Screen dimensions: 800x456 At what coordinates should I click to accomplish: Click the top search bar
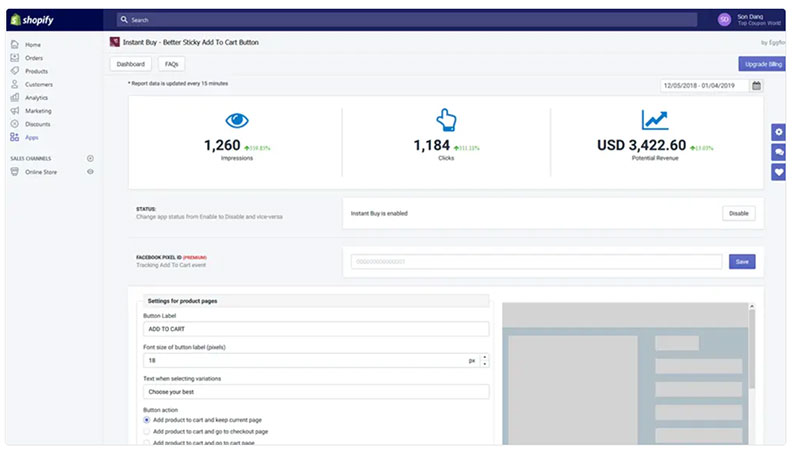(407, 20)
